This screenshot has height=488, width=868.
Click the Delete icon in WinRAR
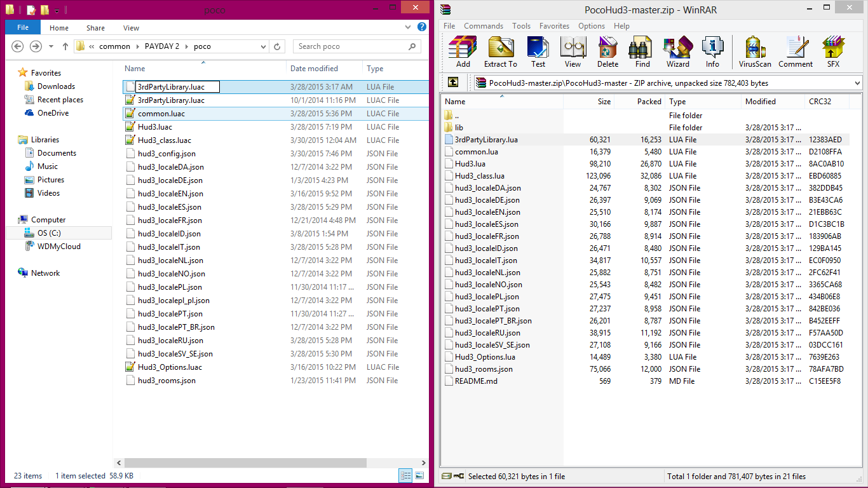coord(607,52)
